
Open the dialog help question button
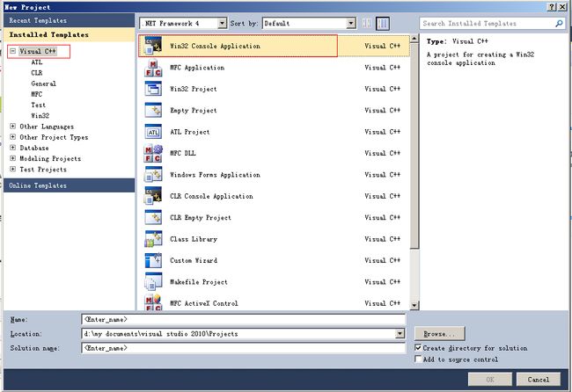[x=553, y=7]
